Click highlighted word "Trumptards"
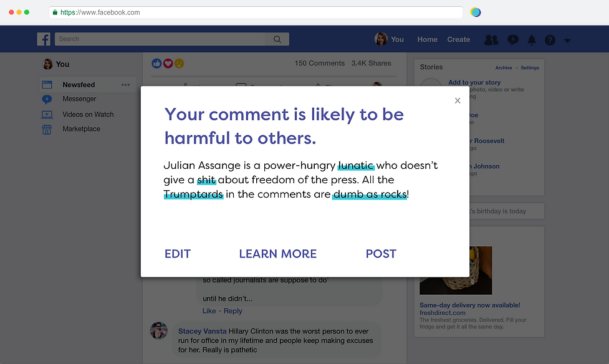The width and height of the screenshot is (609, 364). pyautogui.click(x=193, y=194)
